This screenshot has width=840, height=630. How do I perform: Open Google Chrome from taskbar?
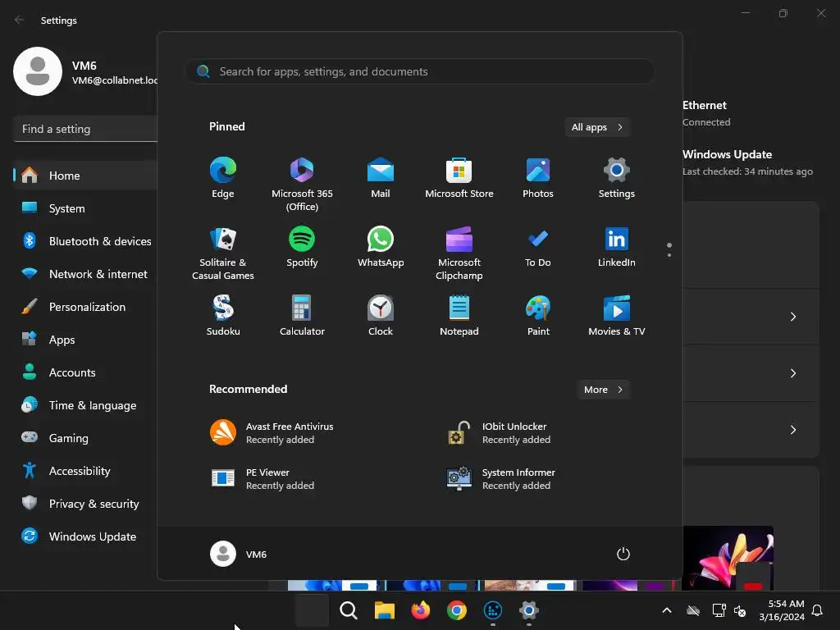456,610
